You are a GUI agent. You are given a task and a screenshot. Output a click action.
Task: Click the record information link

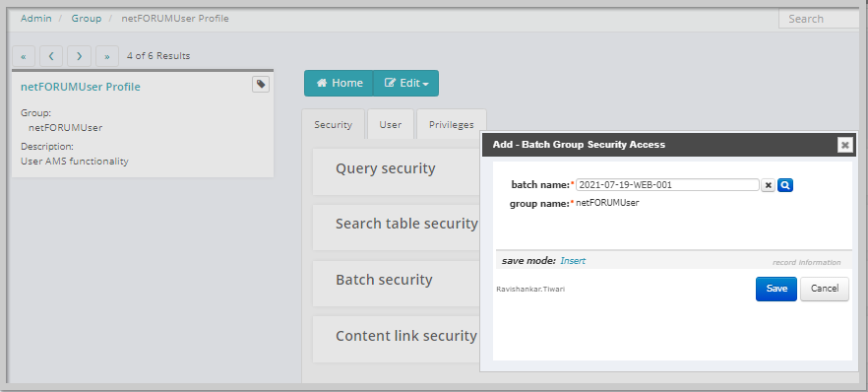click(807, 262)
